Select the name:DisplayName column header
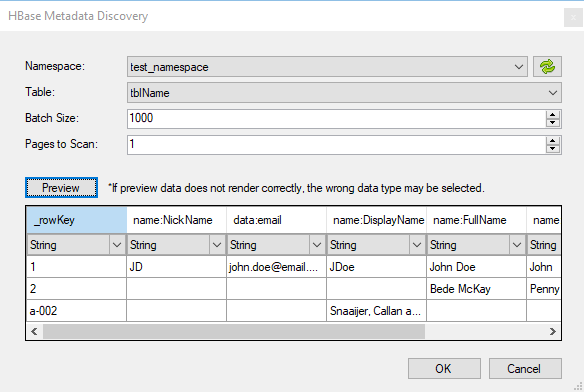This screenshot has width=584, height=392. [377, 220]
